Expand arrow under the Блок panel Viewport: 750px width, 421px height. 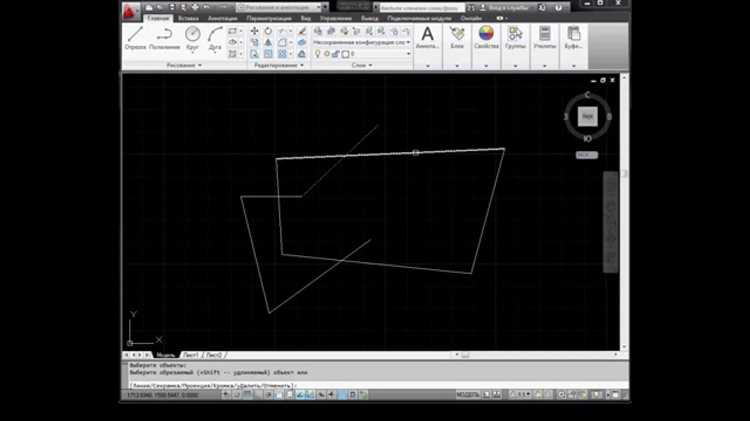457,66
